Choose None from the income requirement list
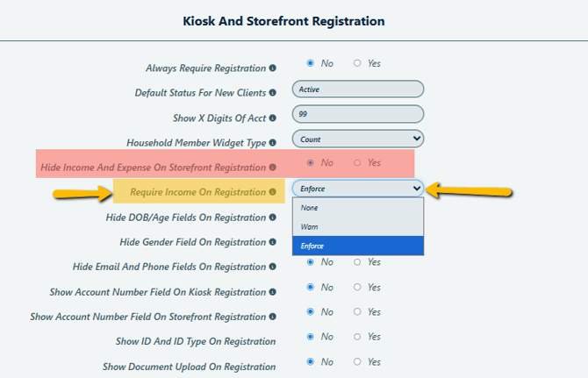This screenshot has width=588, height=378. [358, 208]
